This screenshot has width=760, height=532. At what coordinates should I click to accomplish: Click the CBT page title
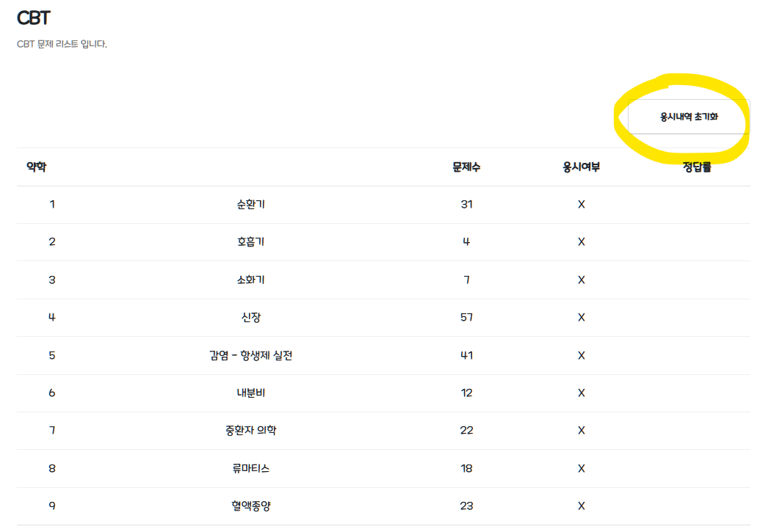click(x=34, y=18)
